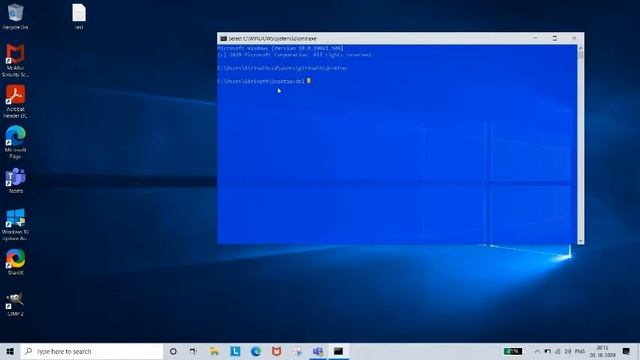Image resolution: width=640 pixels, height=360 pixels.
Task: Open the volume tray icon
Action: tap(568, 351)
